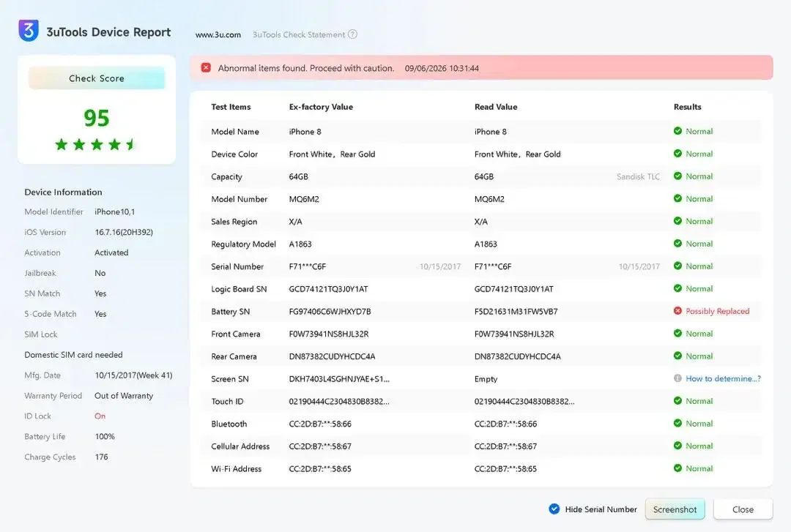Viewport: 791px width, 532px height.
Task: Click the Battery SN read value F5D21631M31FW5VB7
Action: tap(516, 312)
